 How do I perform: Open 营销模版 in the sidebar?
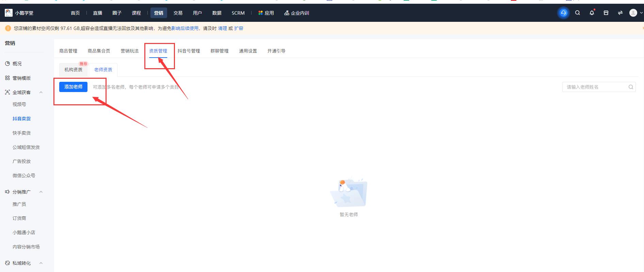click(x=21, y=78)
